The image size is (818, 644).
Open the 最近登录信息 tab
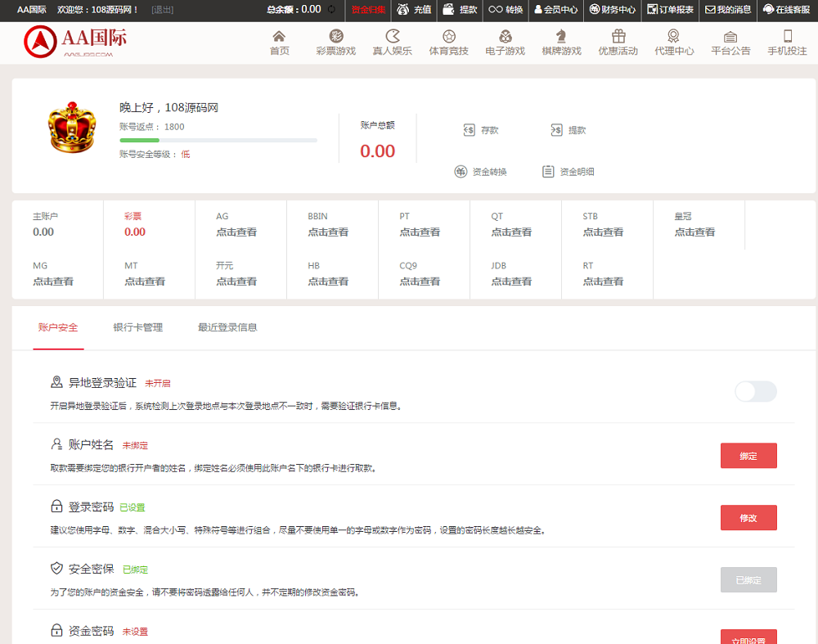(x=227, y=327)
